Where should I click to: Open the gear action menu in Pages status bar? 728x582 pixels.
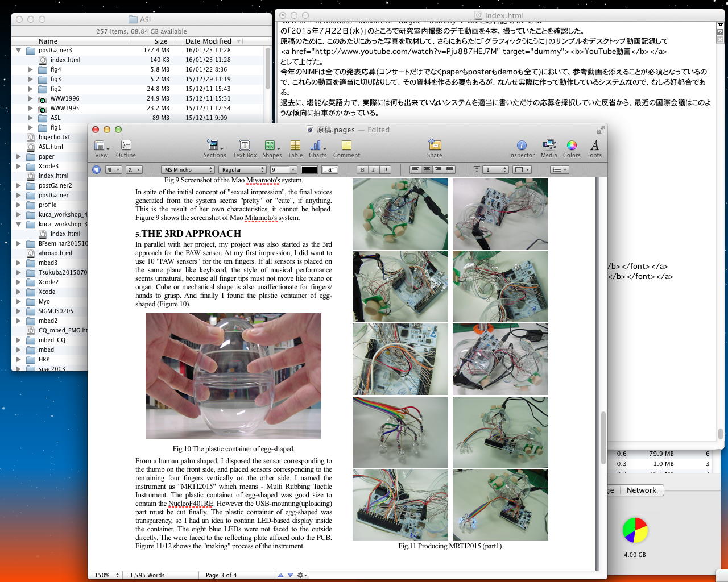(302, 575)
